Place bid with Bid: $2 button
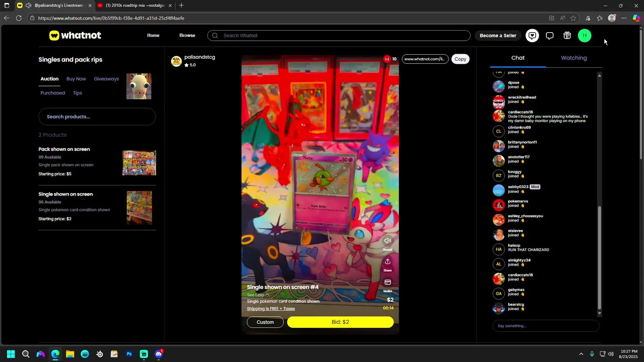This screenshot has height=362, width=644. [x=340, y=322]
